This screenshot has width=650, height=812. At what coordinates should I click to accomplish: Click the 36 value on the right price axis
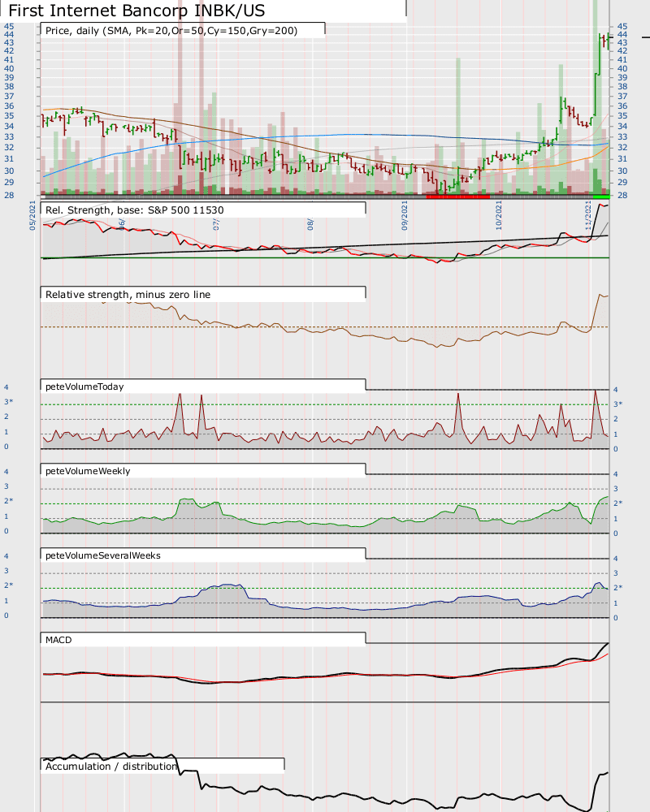point(622,106)
